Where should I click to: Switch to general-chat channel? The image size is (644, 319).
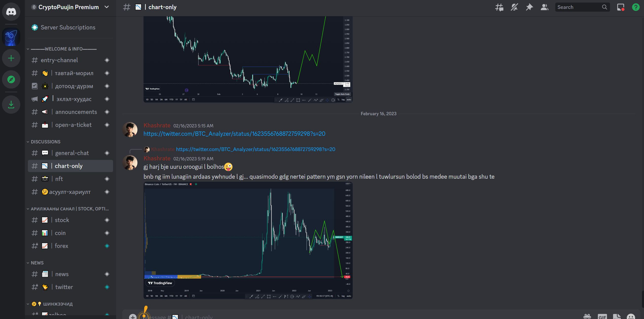coord(72,153)
